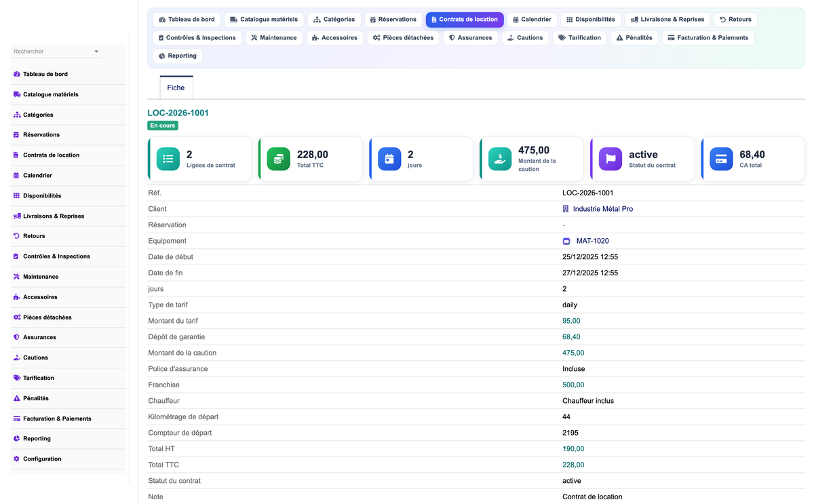Go to Livraisons & Reprises top navigation
The height and width of the screenshot is (504, 814).
pyautogui.click(x=667, y=20)
